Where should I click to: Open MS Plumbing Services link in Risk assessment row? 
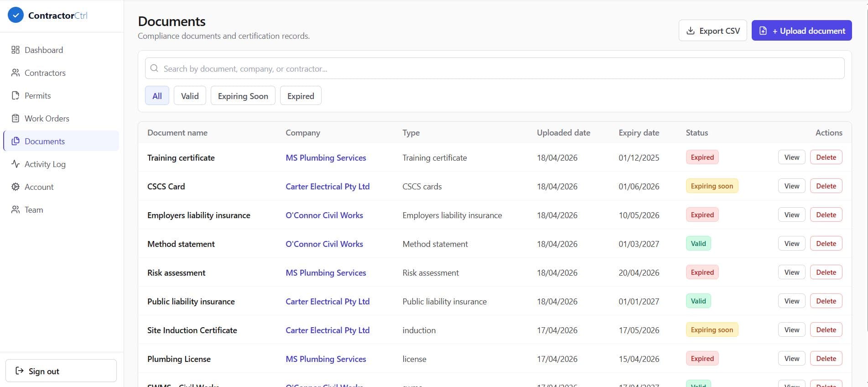(x=326, y=272)
